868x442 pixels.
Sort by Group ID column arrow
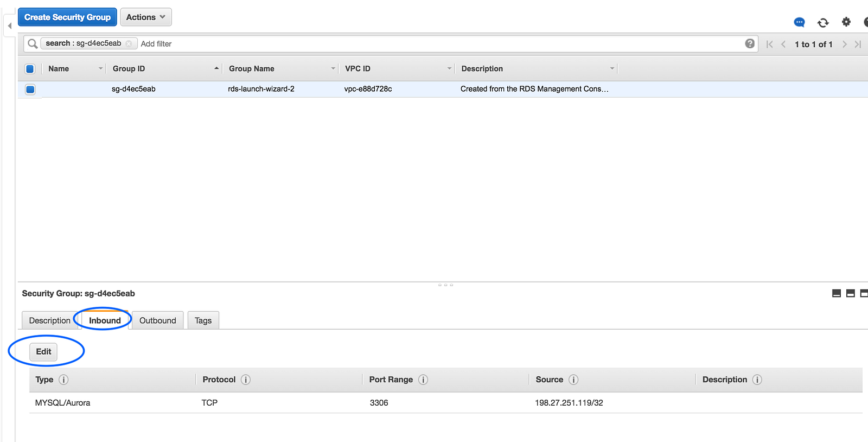click(216, 68)
